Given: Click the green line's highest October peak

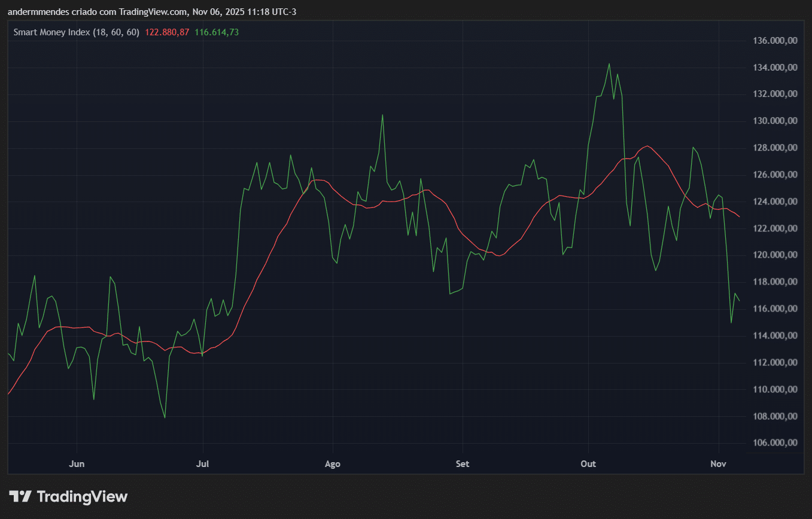Looking at the screenshot, I should click(609, 63).
